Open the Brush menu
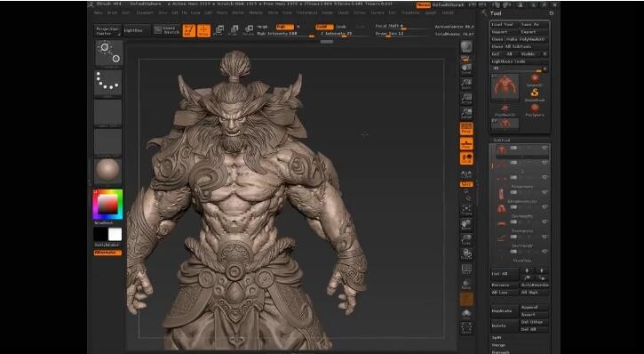This screenshot has height=354, width=644. (x=112, y=12)
